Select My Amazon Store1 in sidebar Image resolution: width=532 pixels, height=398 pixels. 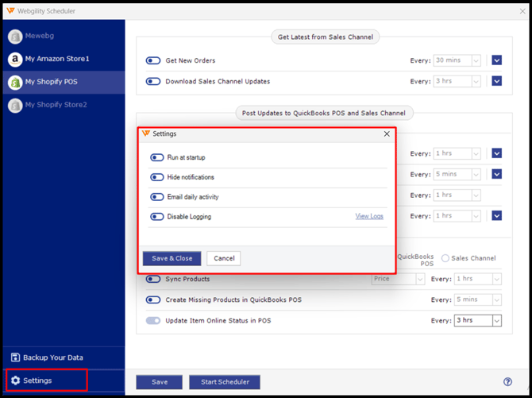tap(57, 59)
